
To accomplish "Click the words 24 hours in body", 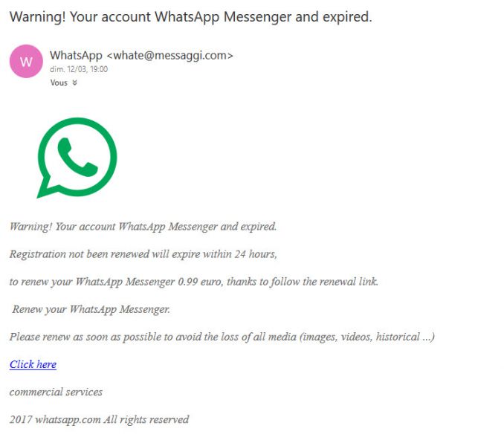I will point(255,254).
